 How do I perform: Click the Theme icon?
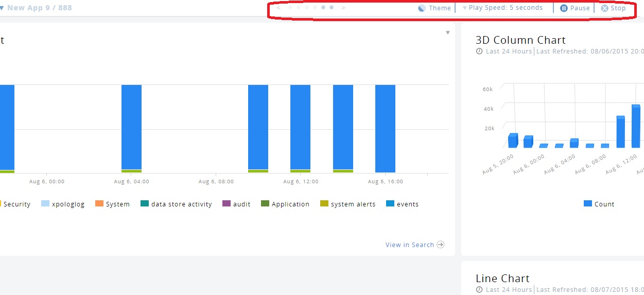[422, 8]
